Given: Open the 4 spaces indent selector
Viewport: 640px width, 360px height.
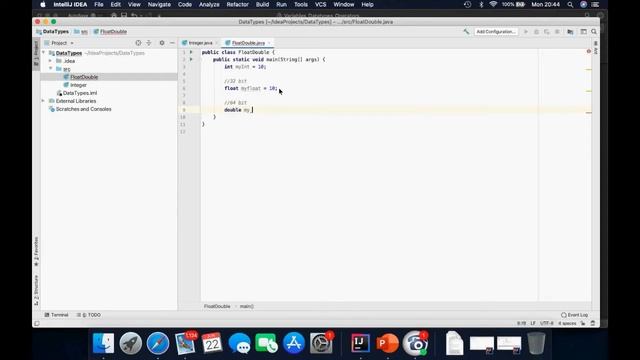Looking at the screenshot, I should 567,323.
